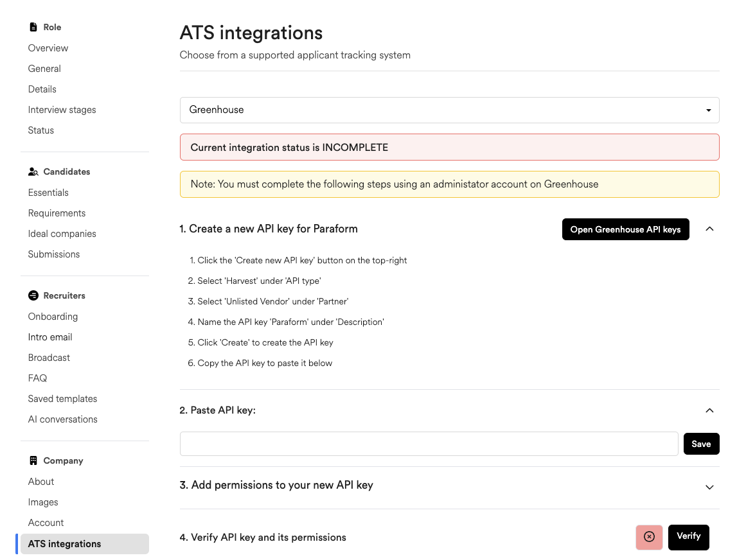Viewport: 755px width, 560px height.
Task: Click '1. Create a new API key for Paraform' heading
Action: 269,229
